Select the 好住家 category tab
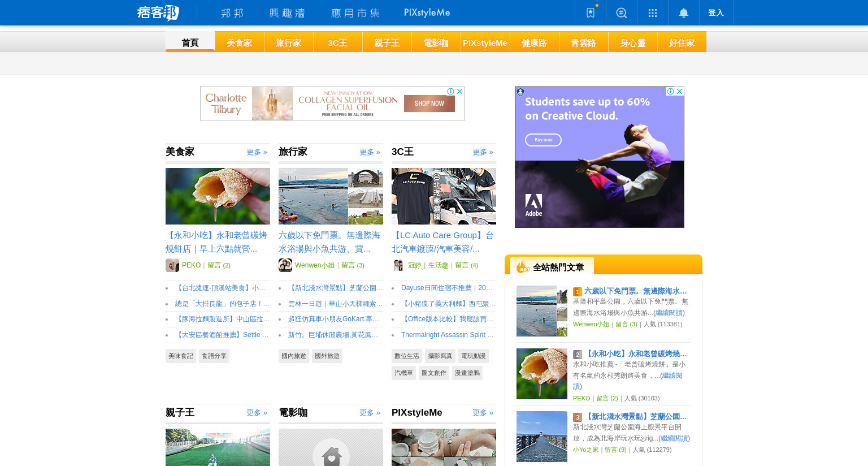Viewport: 868px width, 466px height. (x=682, y=42)
